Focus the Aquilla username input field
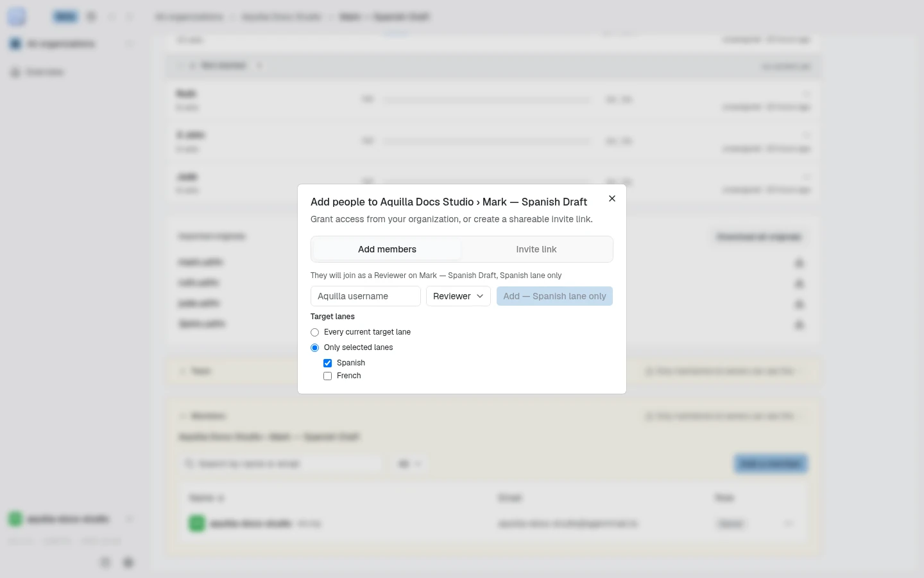 tap(366, 296)
